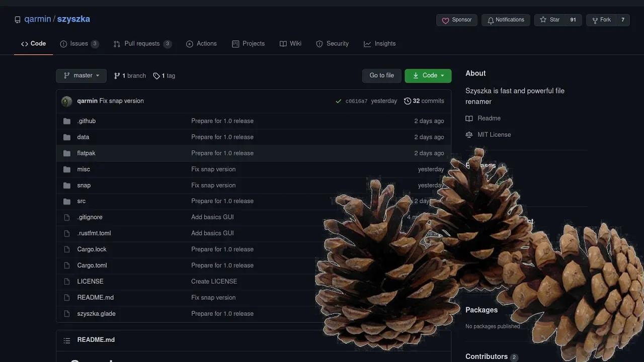Open the src folder
This screenshot has width=644, height=362.
[82, 201]
